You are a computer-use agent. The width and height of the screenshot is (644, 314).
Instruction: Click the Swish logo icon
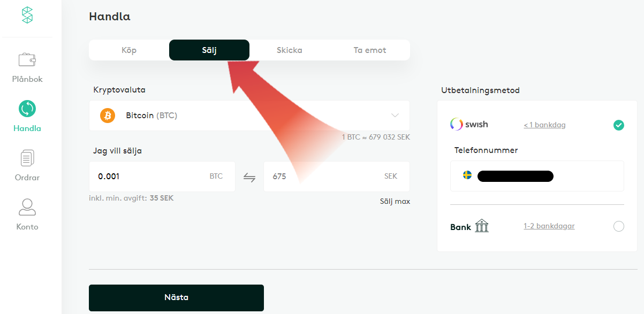click(x=457, y=125)
